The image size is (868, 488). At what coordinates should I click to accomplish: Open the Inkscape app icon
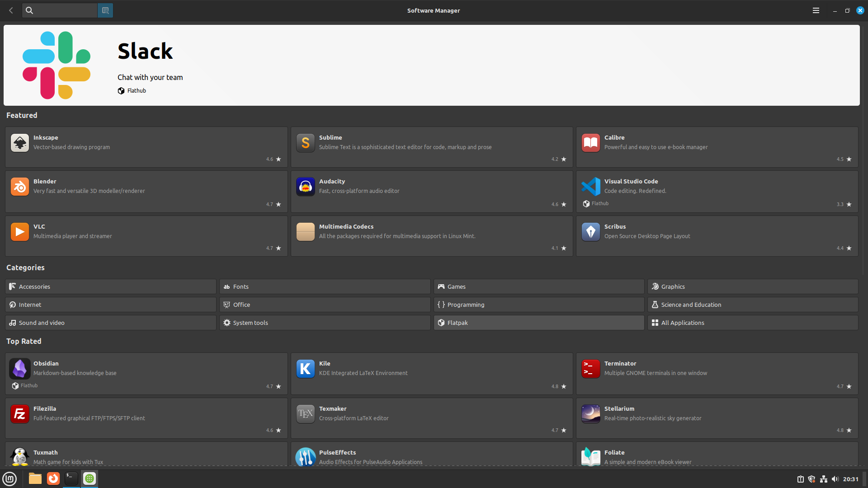click(x=20, y=143)
